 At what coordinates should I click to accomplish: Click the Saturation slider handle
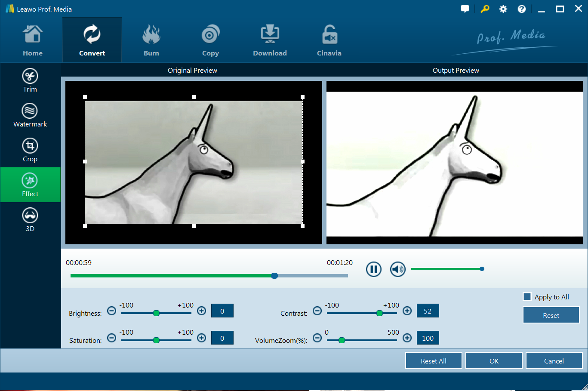pos(156,340)
